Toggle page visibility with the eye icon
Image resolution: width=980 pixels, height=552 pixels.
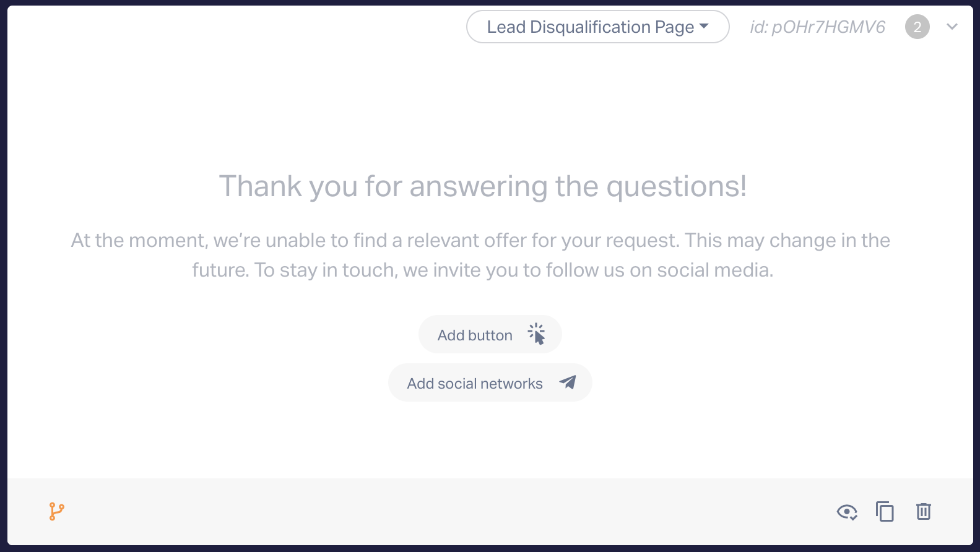click(x=846, y=512)
